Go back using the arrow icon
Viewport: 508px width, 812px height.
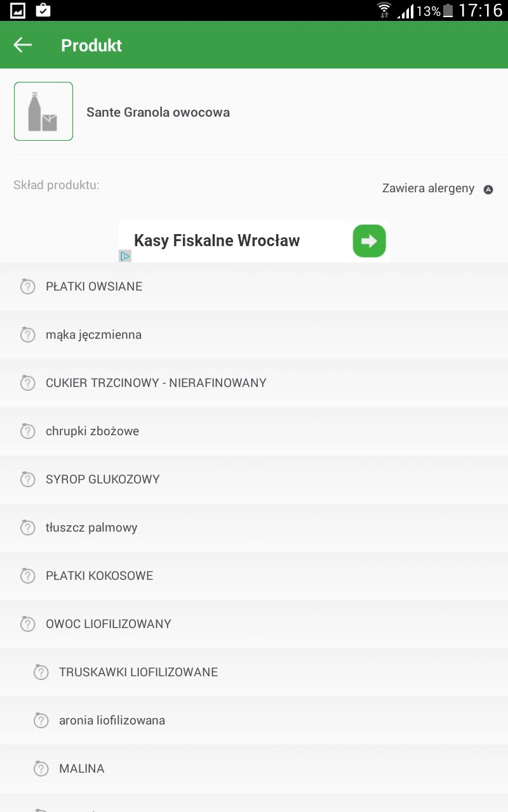[23, 45]
